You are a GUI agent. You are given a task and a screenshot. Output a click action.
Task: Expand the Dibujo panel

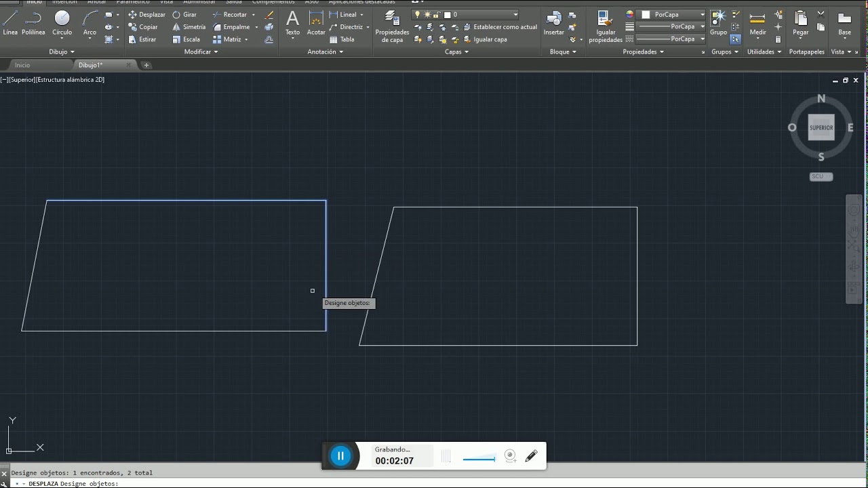point(62,52)
